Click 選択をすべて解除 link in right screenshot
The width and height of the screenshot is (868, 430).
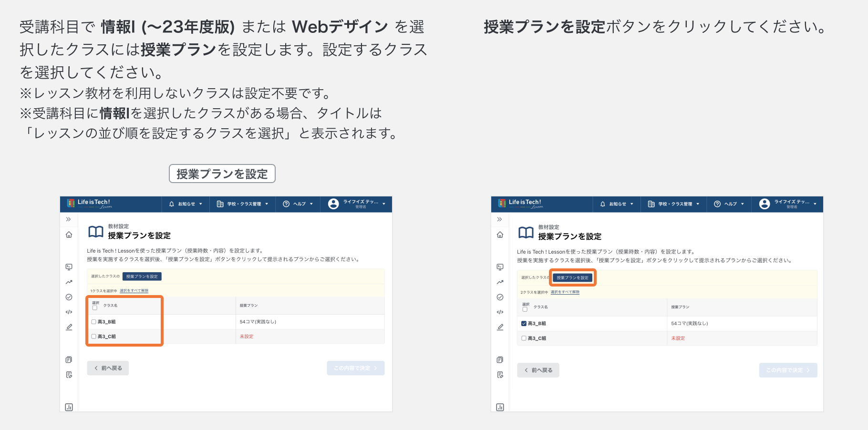click(565, 292)
